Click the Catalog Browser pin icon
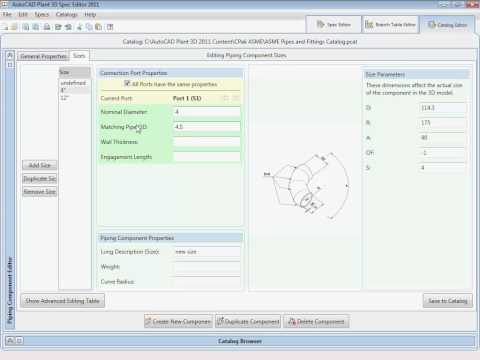Screen dimensions: 480x360 coord(10,341)
